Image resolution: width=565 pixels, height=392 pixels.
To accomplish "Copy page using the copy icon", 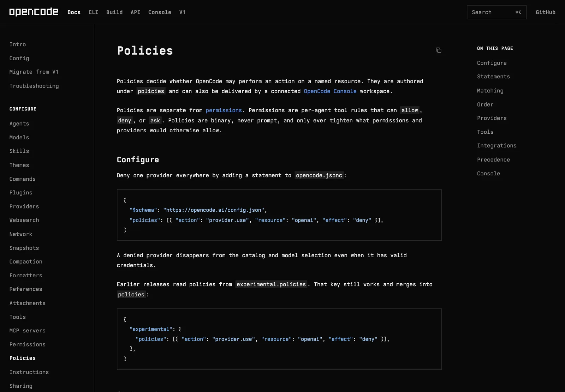I will 439,50.
